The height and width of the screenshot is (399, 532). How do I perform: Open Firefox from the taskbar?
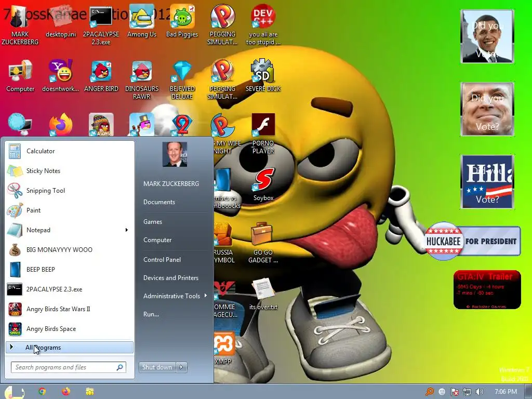tap(66, 392)
